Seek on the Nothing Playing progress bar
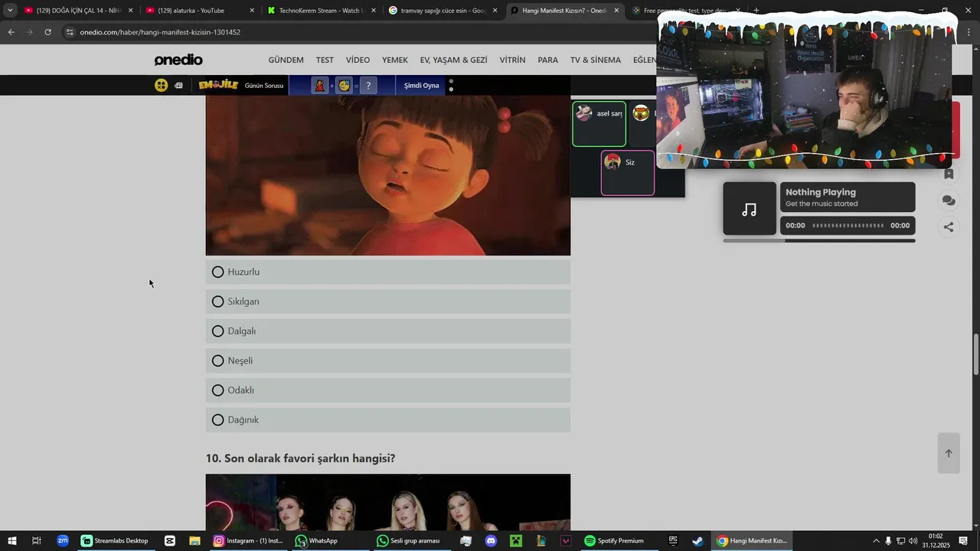The height and width of the screenshot is (551, 980). tap(848, 226)
